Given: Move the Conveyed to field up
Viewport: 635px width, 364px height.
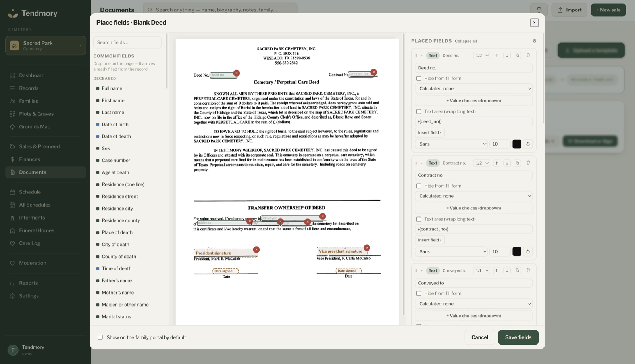Looking at the screenshot, I should 496,270.
